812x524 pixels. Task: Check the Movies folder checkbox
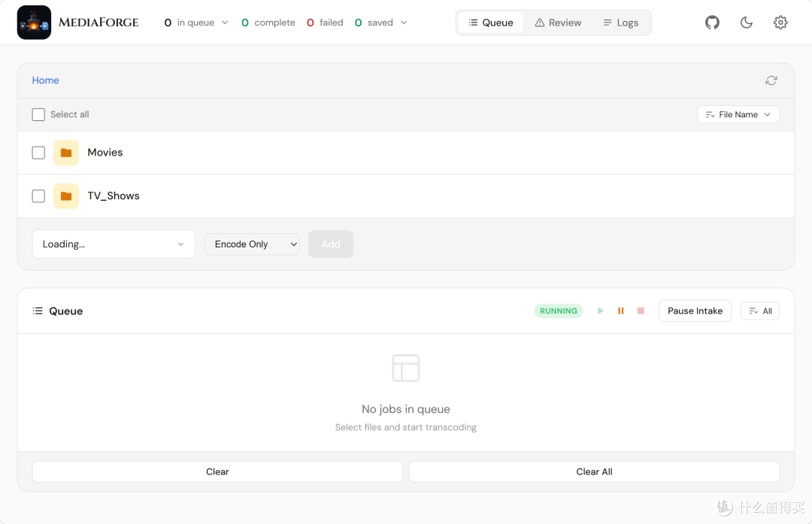[x=38, y=153]
